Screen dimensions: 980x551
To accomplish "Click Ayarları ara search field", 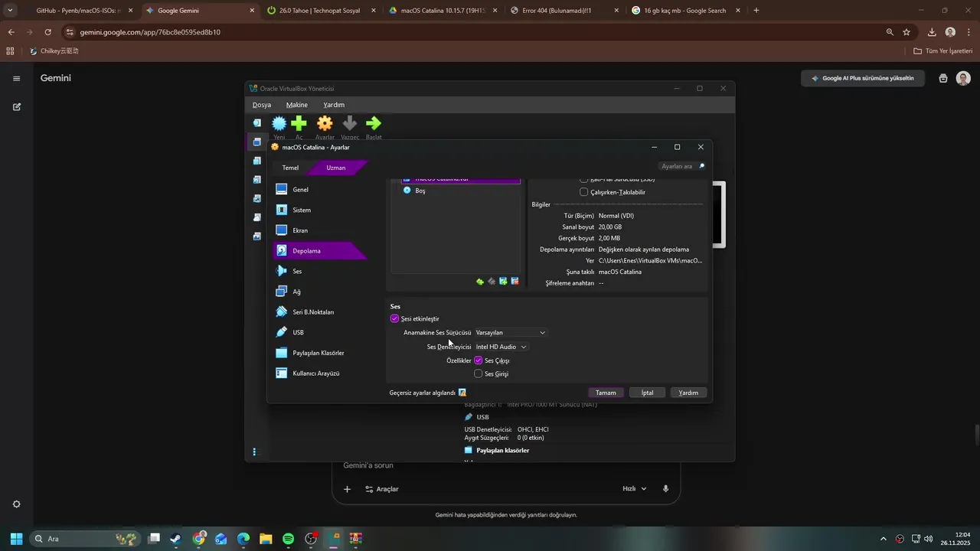I will tap(681, 166).
